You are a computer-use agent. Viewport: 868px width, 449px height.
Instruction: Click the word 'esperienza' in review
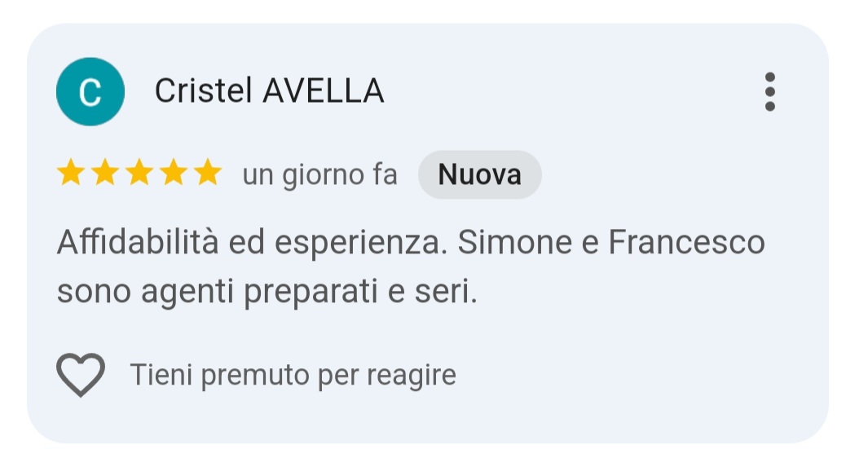point(360,244)
